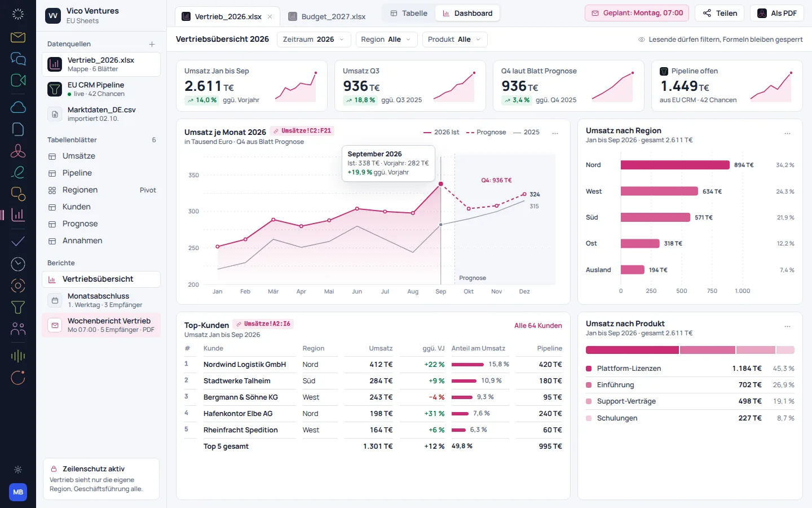Image resolution: width=812 pixels, height=508 pixels.
Task: Add a data source with plus icon
Action: click(x=152, y=44)
